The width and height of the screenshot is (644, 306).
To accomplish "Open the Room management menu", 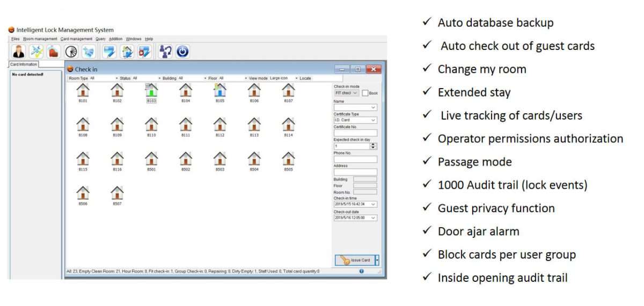I will [40, 39].
